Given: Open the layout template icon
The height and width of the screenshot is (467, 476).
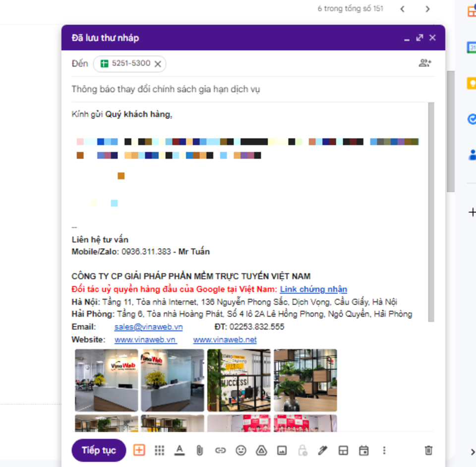Looking at the screenshot, I should [343, 450].
